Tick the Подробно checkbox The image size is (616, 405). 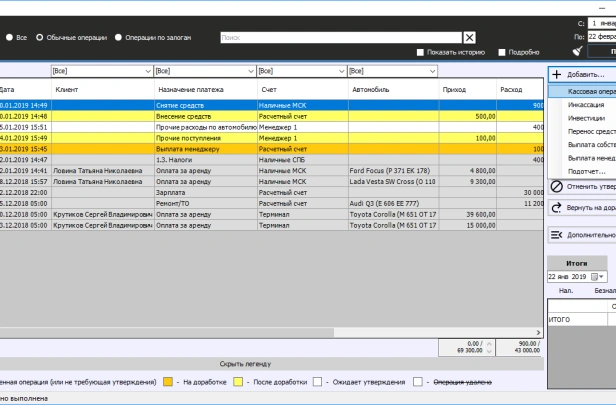(500, 52)
